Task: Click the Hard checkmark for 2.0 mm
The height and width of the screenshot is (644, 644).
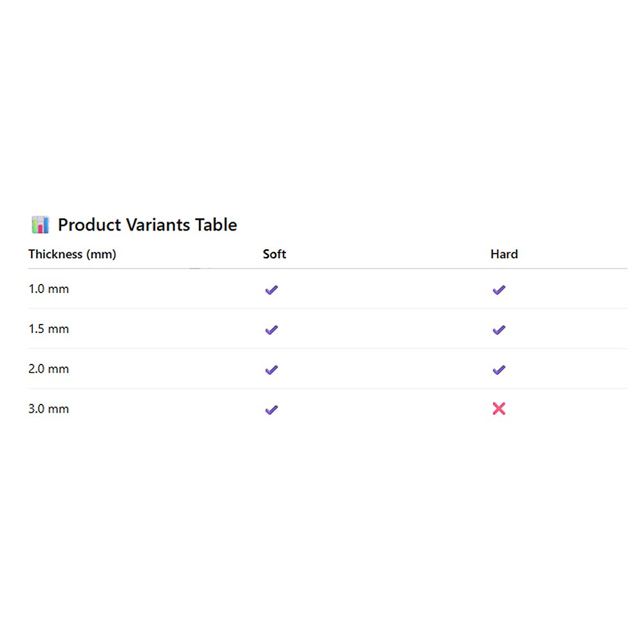Action: point(499,370)
